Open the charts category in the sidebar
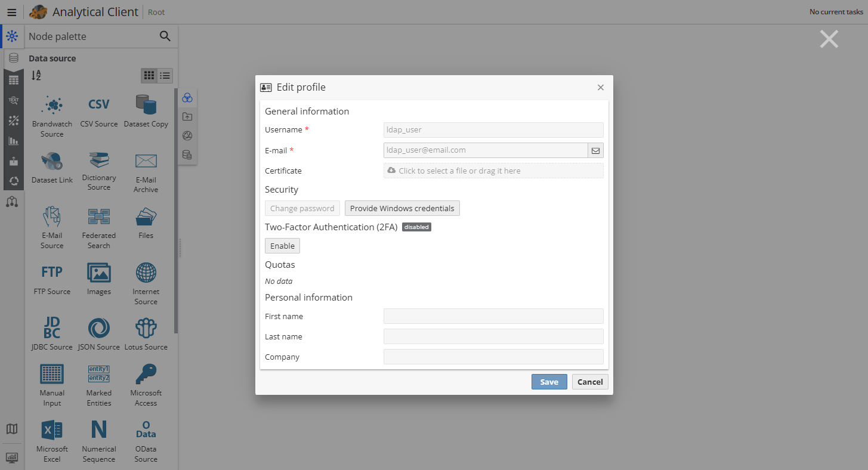 pyautogui.click(x=13, y=141)
